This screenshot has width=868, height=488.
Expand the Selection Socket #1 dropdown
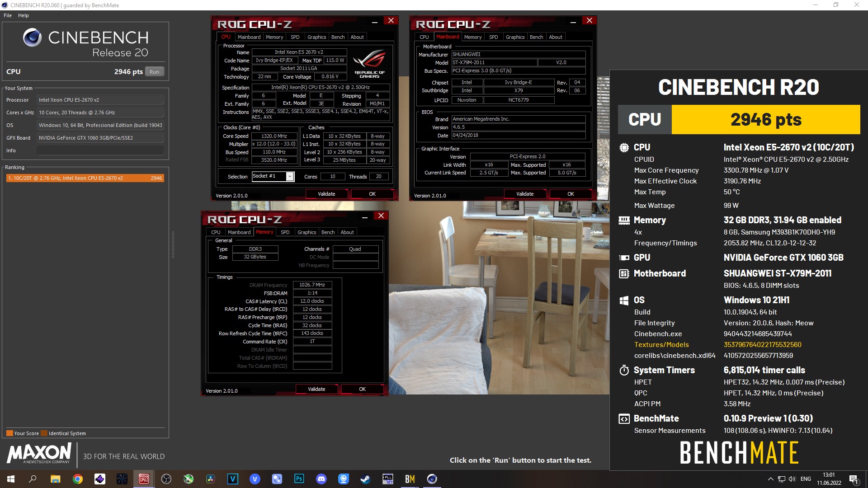pyautogui.click(x=290, y=177)
